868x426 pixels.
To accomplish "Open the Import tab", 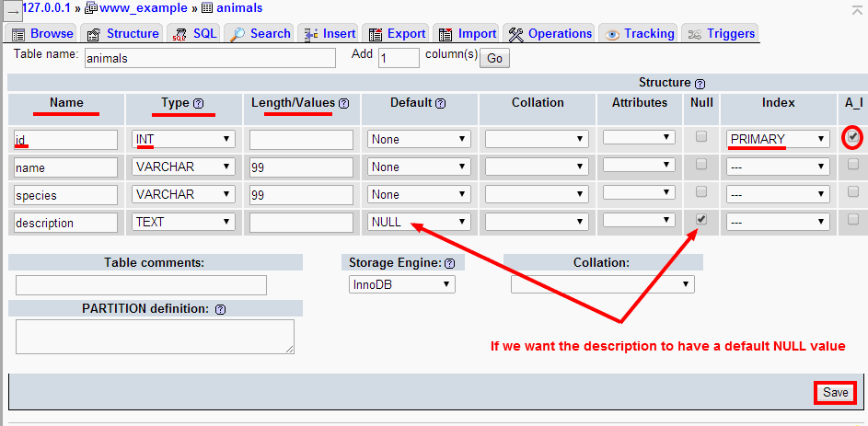I will 466,33.
